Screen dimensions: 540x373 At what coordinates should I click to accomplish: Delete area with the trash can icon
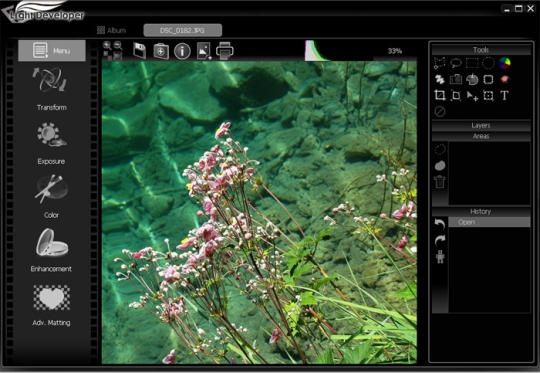[x=440, y=182]
